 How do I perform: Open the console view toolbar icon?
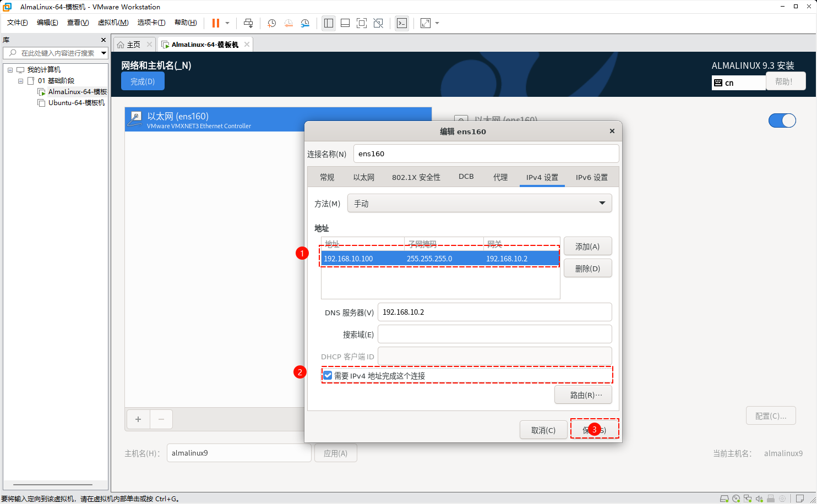click(402, 23)
